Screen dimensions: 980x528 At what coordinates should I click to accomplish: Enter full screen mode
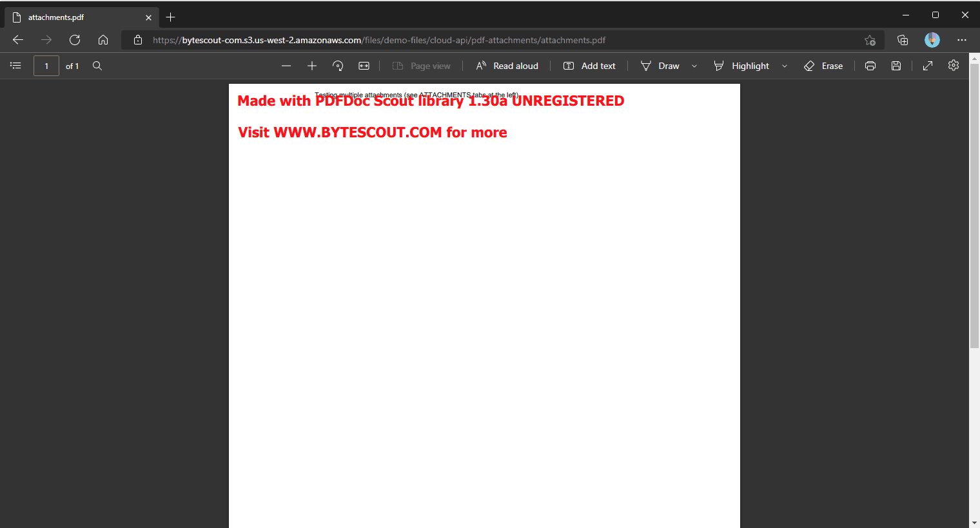pyautogui.click(x=928, y=66)
